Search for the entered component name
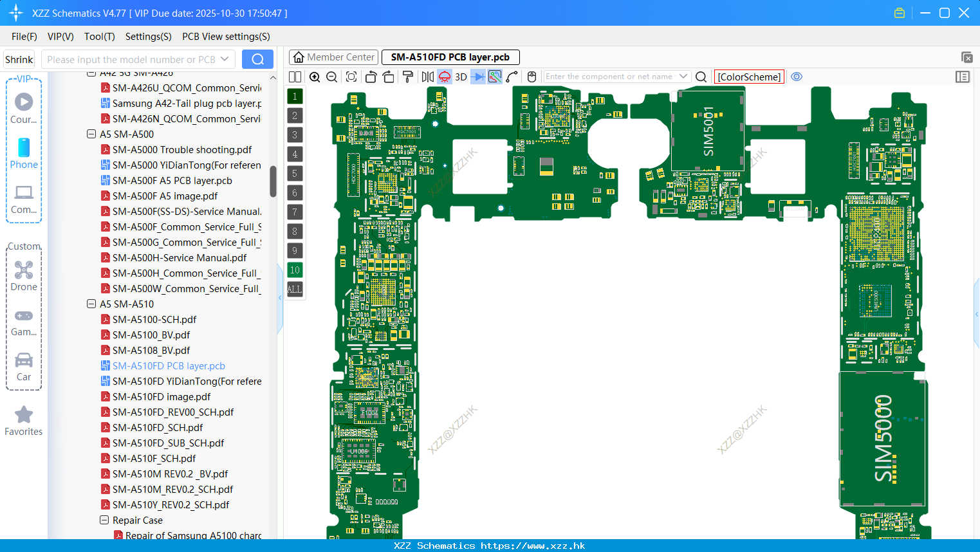Image resolution: width=980 pixels, height=552 pixels. (701, 77)
